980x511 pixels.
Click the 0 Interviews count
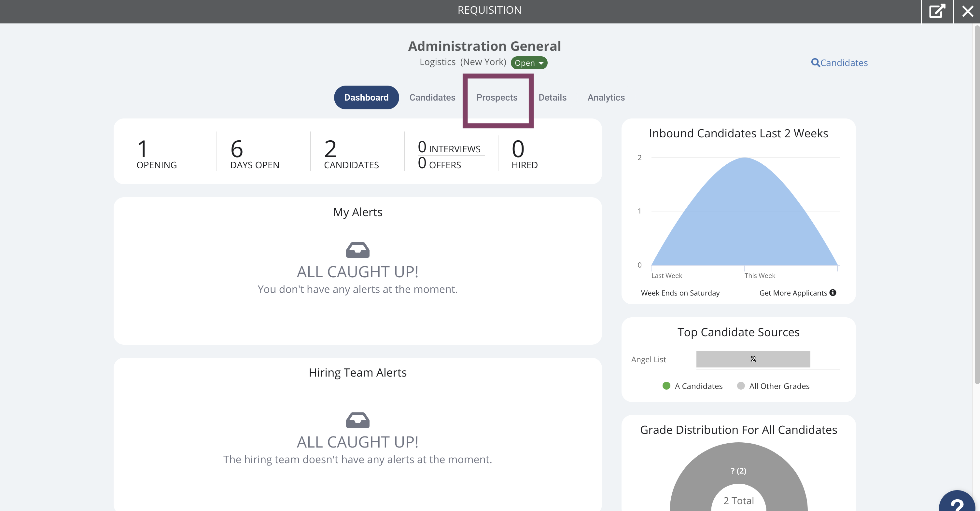click(x=449, y=147)
